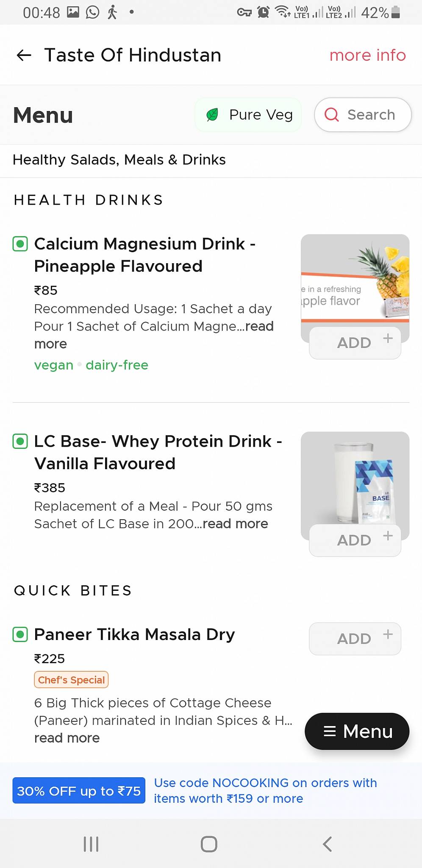Add Paneer Tikka Masala Dry to cart
This screenshot has height=868, width=422.
pyautogui.click(x=354, y=639)
